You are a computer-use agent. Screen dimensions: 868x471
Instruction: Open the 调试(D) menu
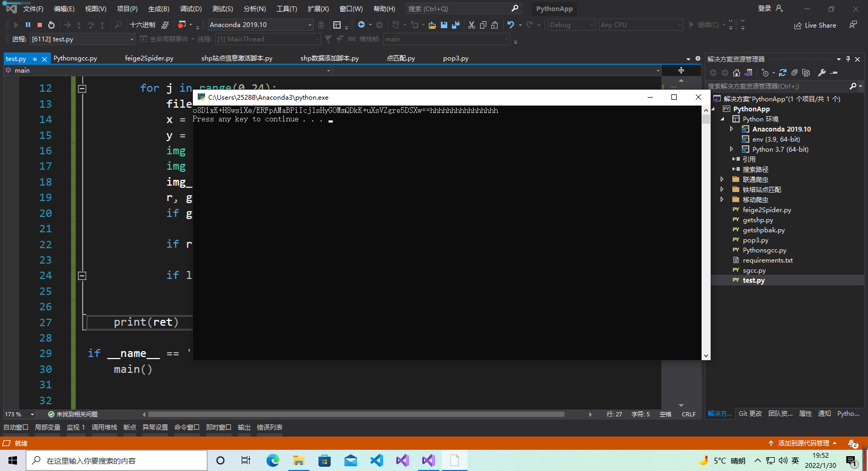click(x=191, y=9)
